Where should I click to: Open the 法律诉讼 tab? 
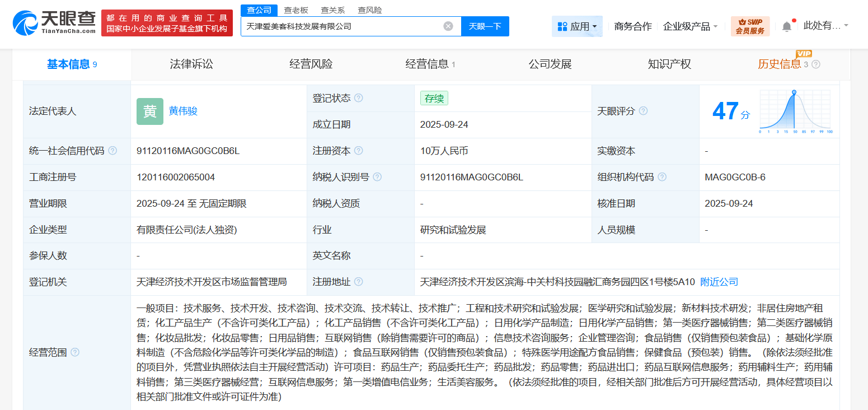(x=192, y=64)
